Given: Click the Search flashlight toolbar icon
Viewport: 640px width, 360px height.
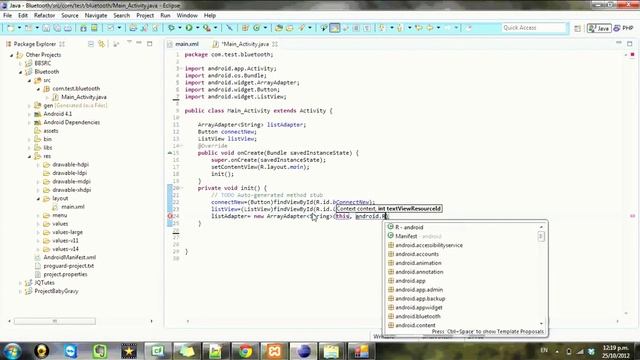Looking at the screenshot, I should point(302,28).
